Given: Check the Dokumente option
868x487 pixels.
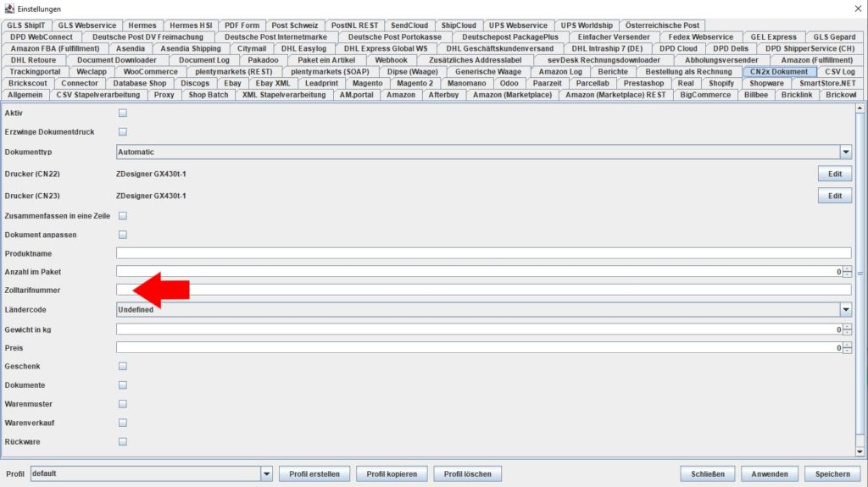Looking at the screenshot, I should tap(123, 385).
